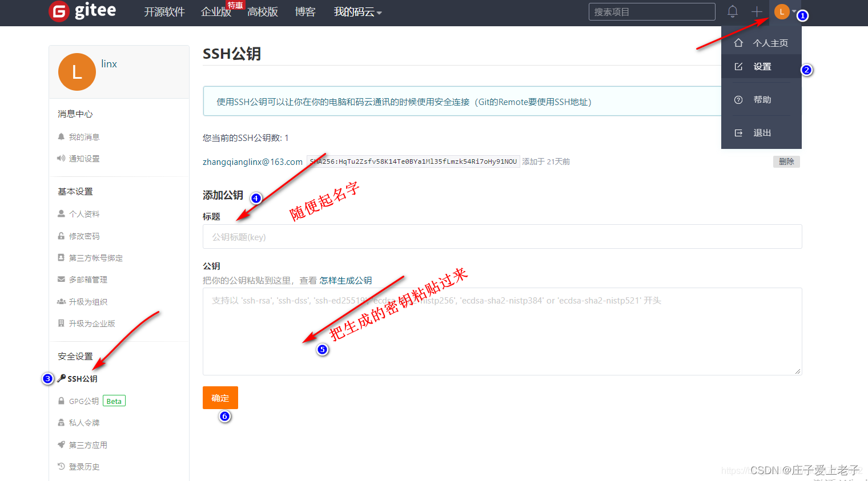Open 企业版 nav item

(x=216, y=12)
